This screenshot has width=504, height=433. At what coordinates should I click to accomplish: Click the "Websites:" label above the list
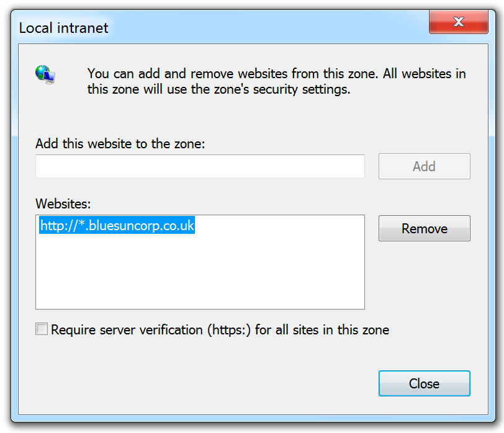[x=63, y=203]
